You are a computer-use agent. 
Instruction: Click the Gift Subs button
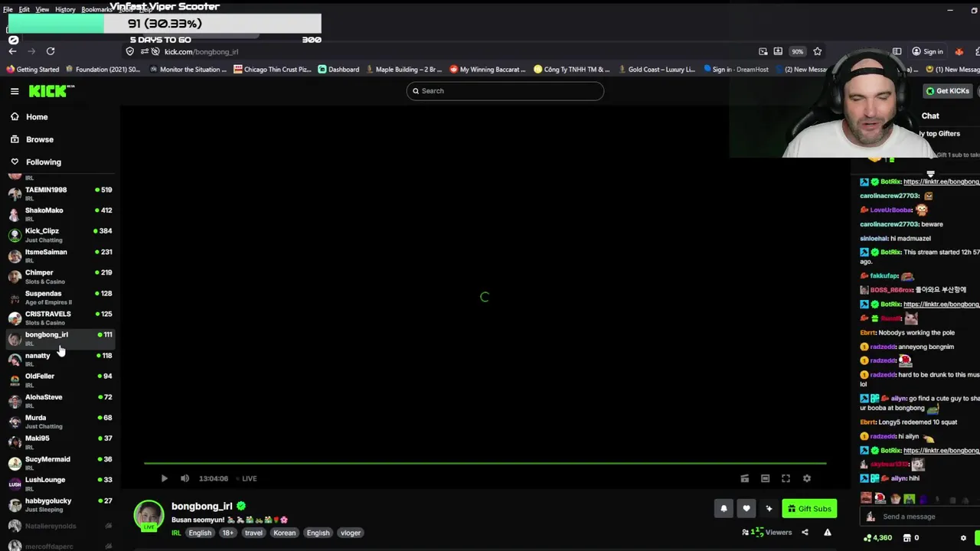point(809,508)
